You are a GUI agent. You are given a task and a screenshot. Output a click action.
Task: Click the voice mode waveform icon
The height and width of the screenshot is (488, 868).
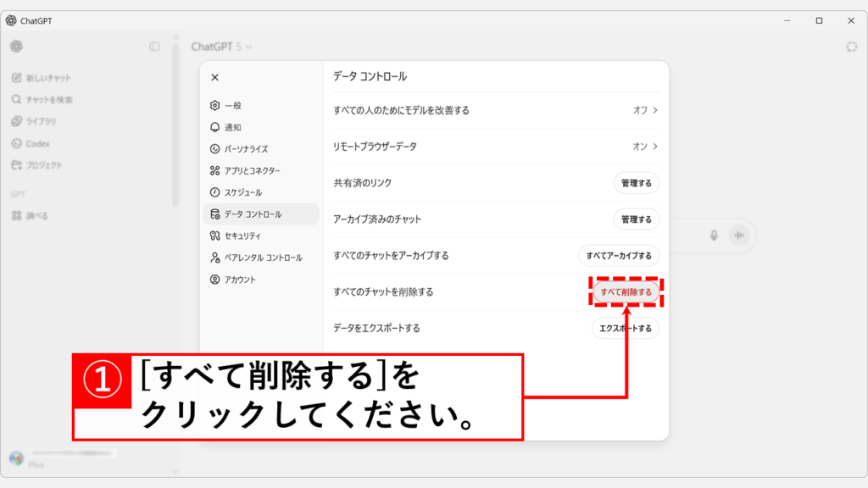point(739,236)
